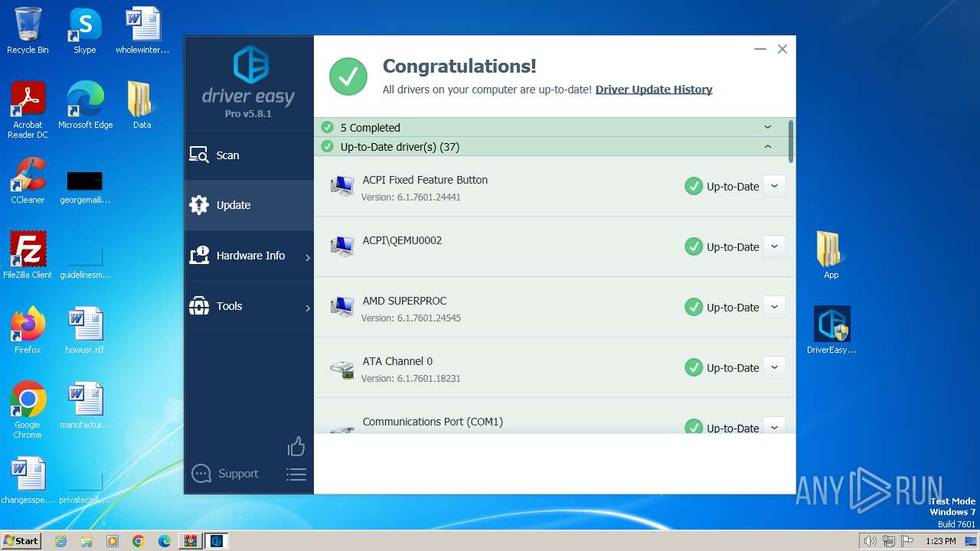Open Support chat
980x551 pixels.
225,474
